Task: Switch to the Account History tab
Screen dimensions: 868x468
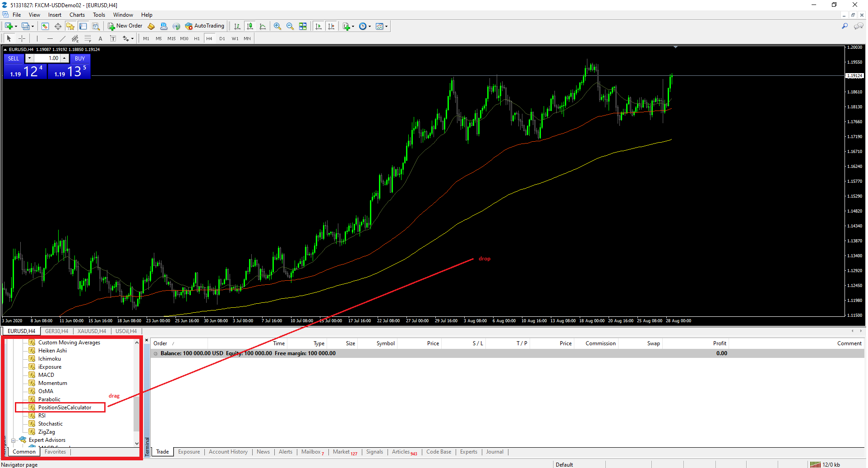Action: 228,452
